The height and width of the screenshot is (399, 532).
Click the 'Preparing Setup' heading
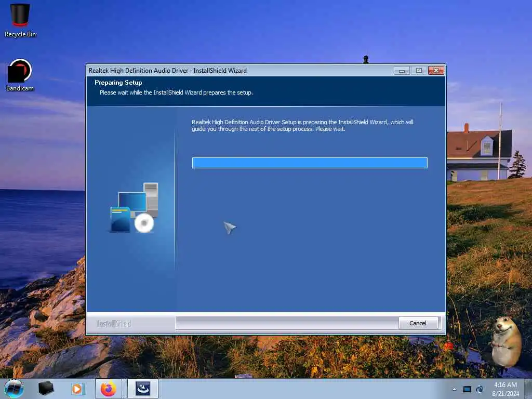click(x=118, y=83)
